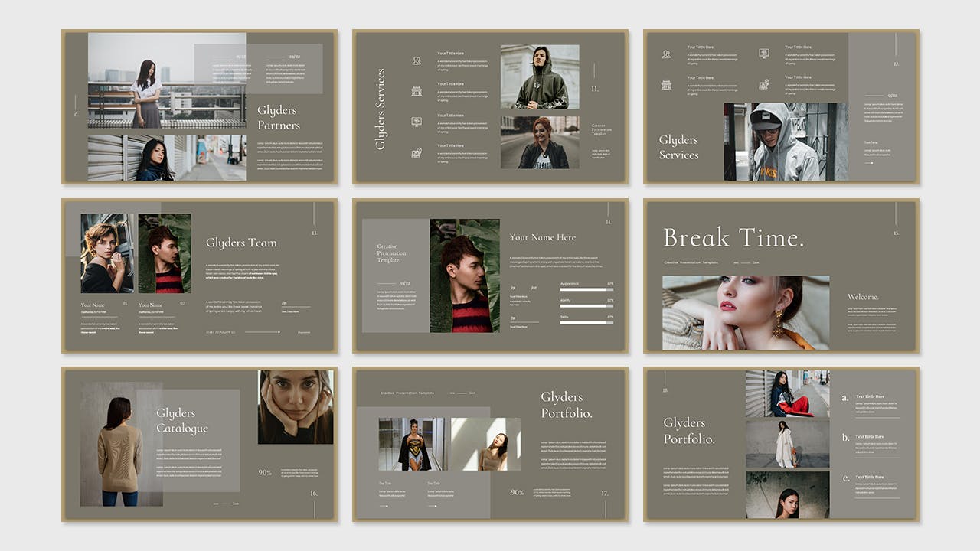The image size is (980, 551).
Task: Click the close-up earring woman photo
Action: point(745,312)
